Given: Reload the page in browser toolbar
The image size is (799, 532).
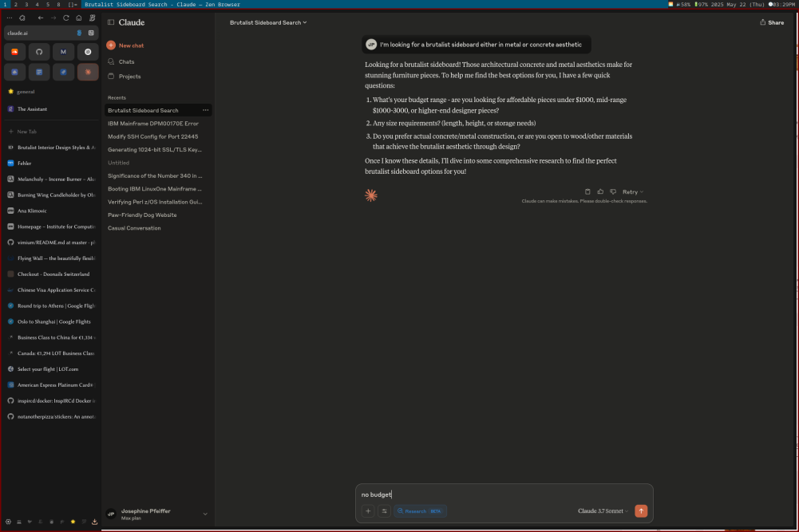Looking at the screenshot, I should click(66, 18).
